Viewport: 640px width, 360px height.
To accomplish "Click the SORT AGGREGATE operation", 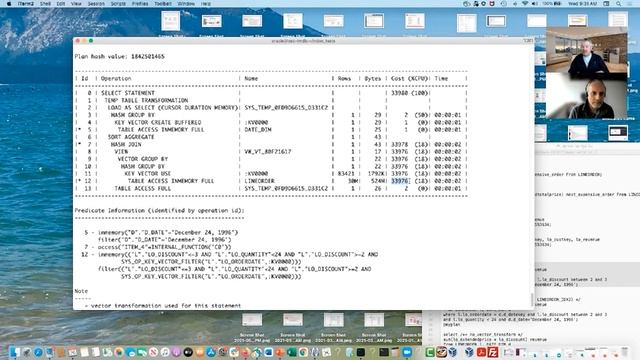I will point(131,137).
